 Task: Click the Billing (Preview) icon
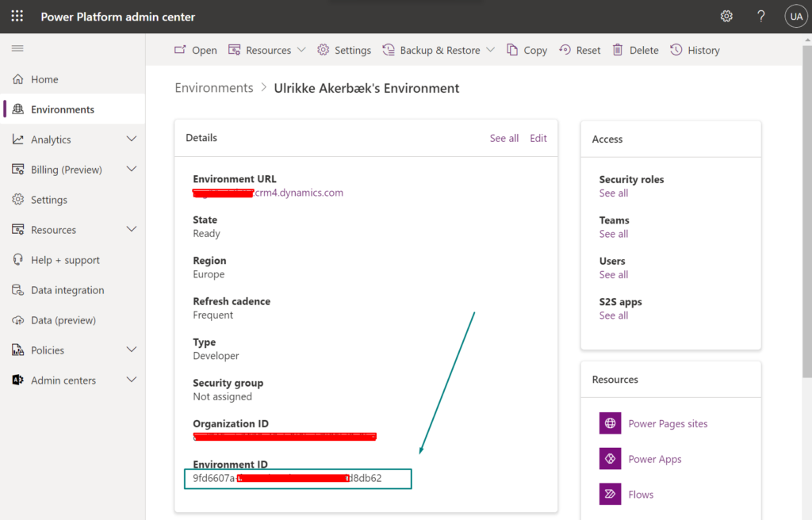(18, 170)
